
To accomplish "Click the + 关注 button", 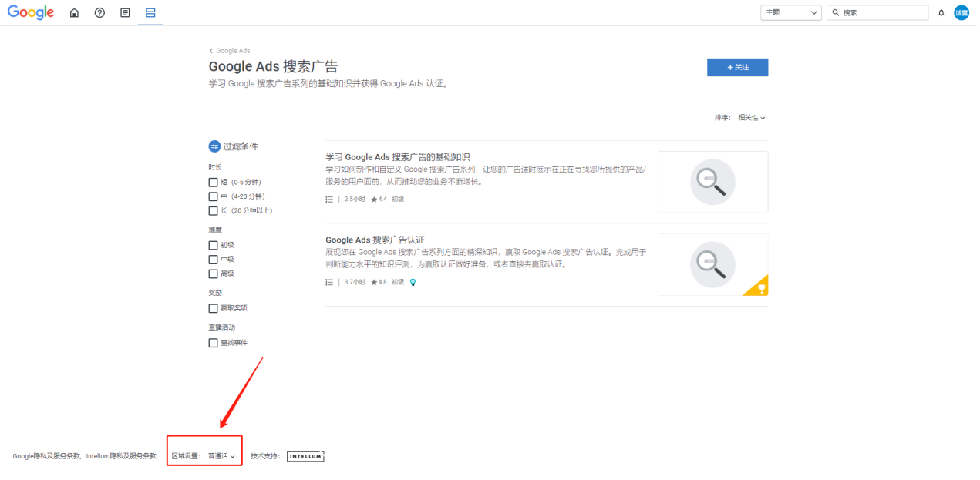I will (737, 67).
